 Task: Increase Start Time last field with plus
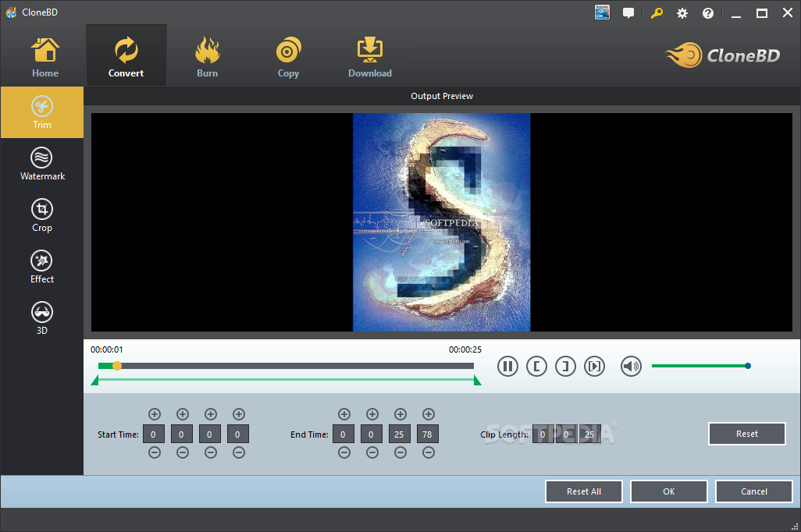[x=239, y=414]
